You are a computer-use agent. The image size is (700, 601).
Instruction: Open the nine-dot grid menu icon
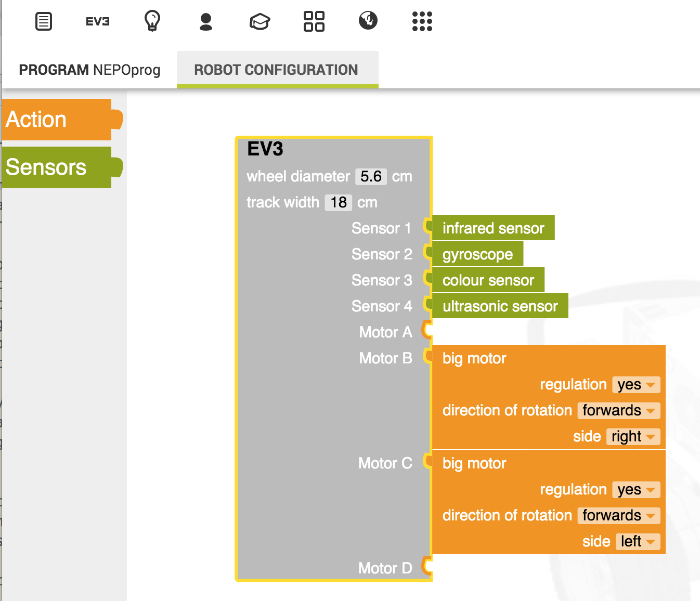[x=422, y=21]
